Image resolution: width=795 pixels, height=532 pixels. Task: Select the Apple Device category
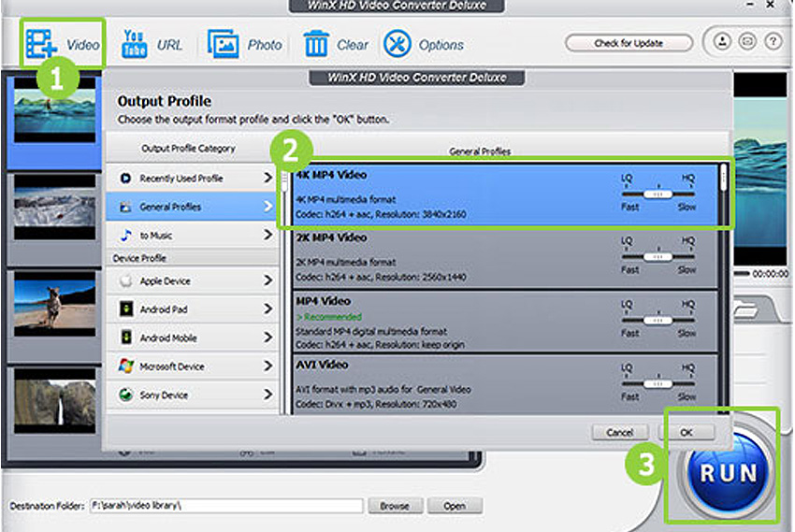click(x=192, y=280)
